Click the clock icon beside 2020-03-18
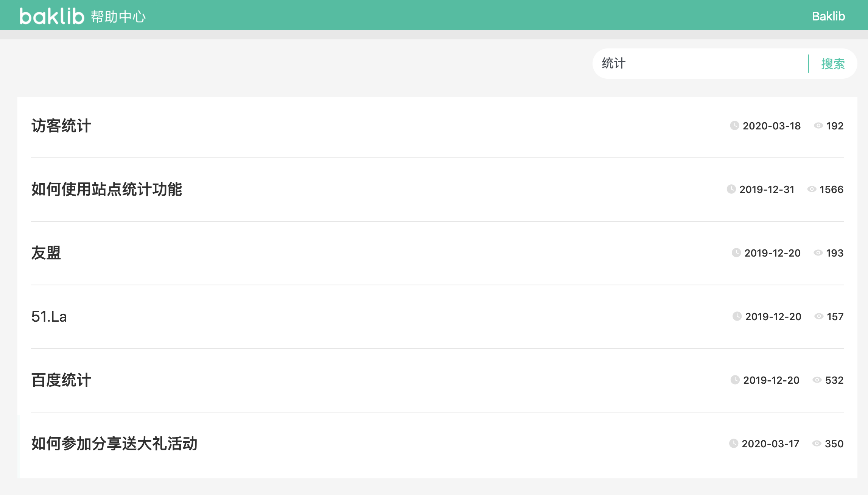The image size is (868, 495). (734, 126)
